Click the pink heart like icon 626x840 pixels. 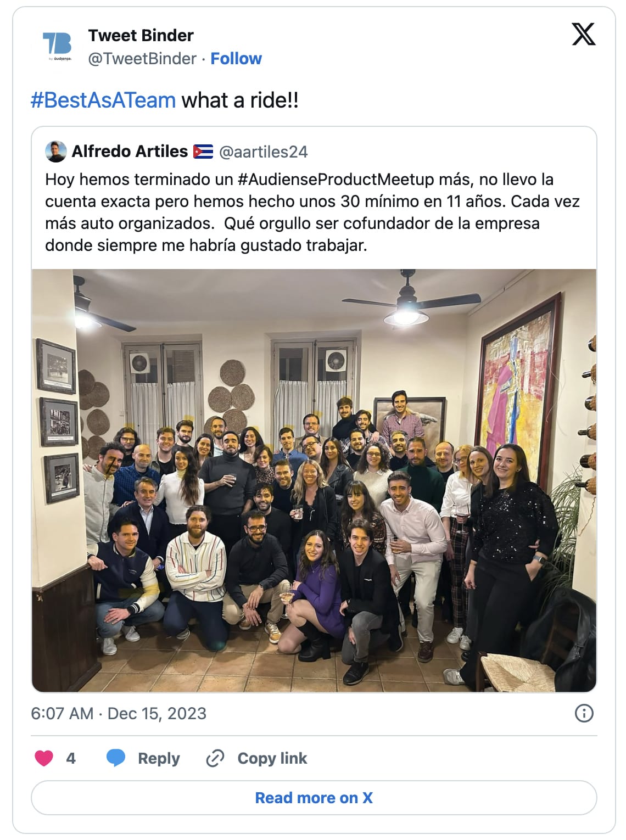(44, 758)
